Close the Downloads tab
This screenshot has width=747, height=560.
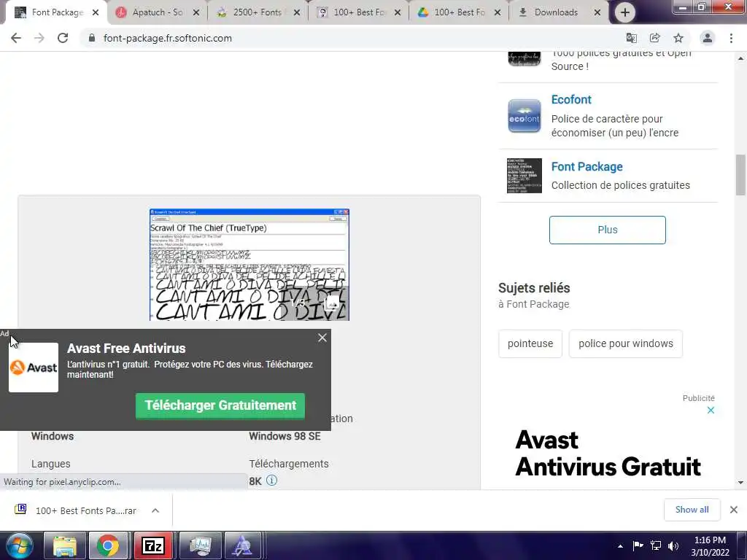tap(597, 12)
